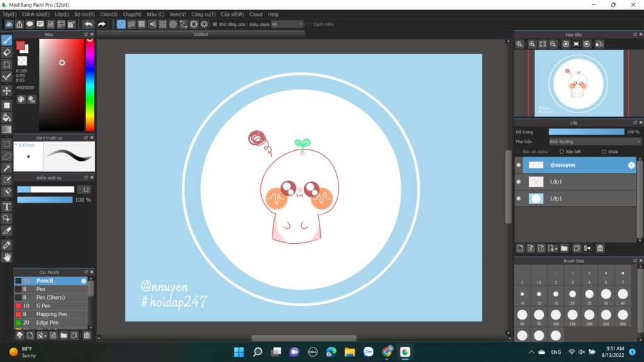Choose brush size 25 preset
644x362 pixels.
pyautogui.click(x=589, y=296)
